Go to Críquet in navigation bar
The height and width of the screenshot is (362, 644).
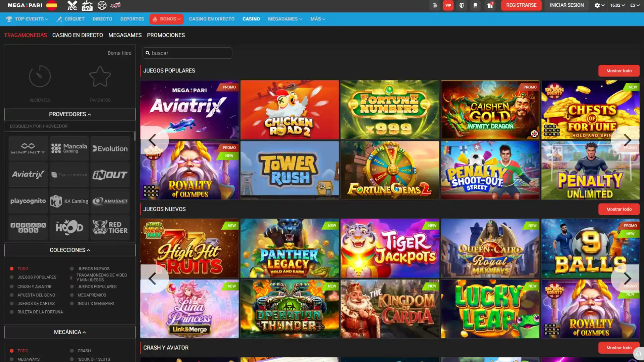[x=70, y=19]
